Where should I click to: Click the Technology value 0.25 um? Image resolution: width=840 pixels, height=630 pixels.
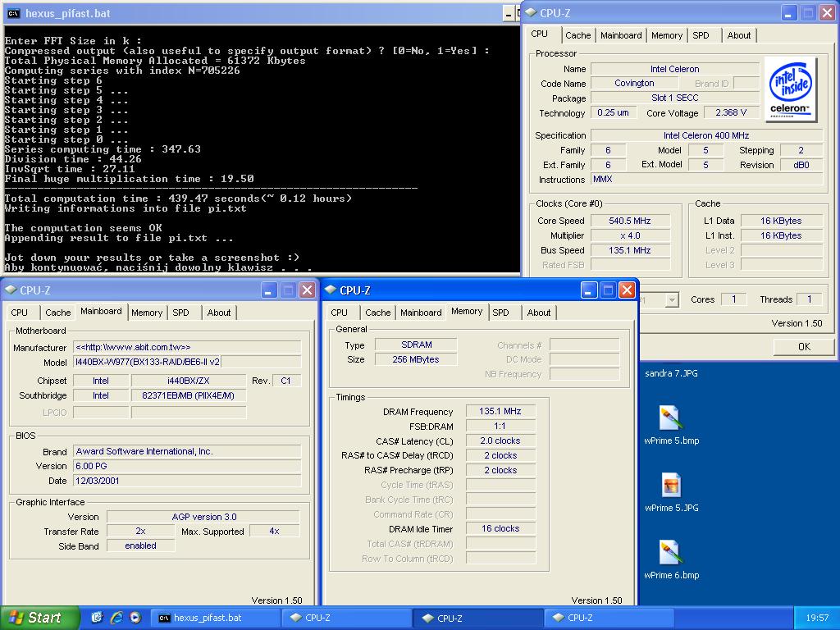tap(614, 112)
